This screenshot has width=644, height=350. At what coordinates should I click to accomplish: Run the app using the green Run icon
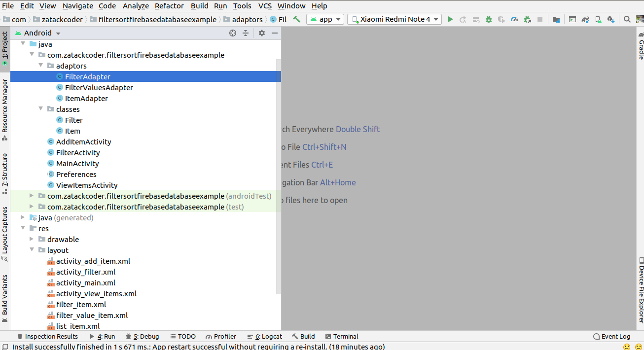450,19
